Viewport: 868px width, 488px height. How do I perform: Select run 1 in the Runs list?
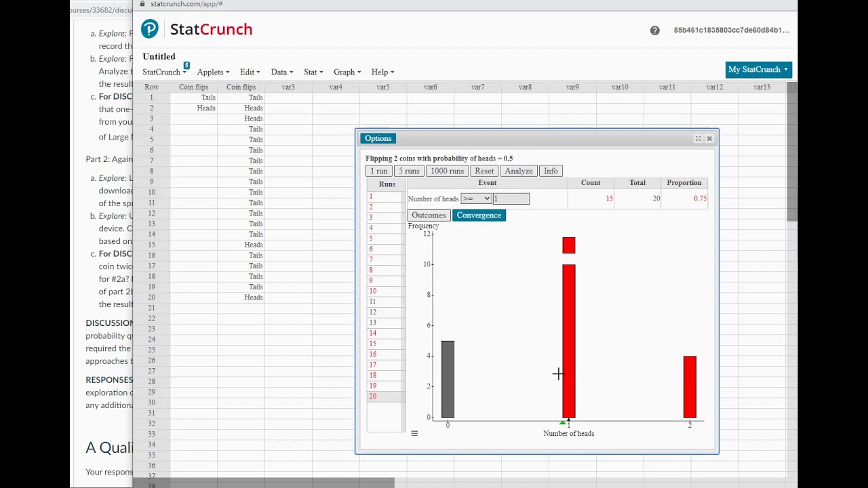click(x=385, y=197)
